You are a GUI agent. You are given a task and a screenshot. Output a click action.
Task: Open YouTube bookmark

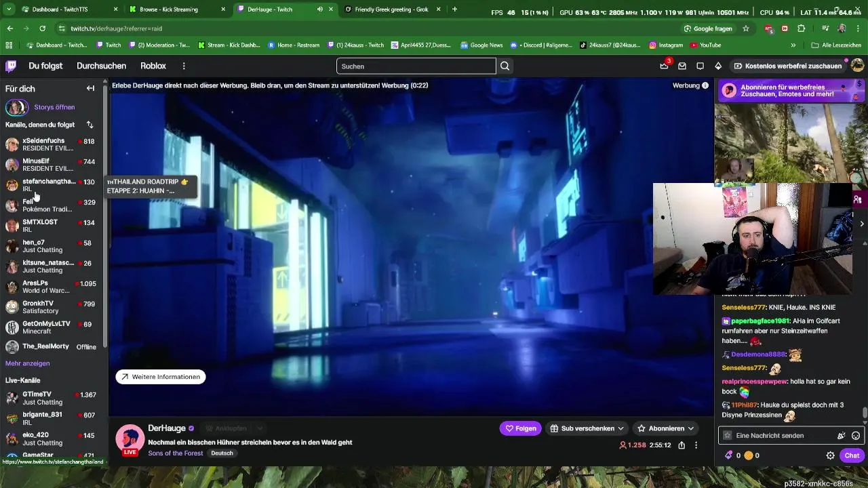coord(705,45)
